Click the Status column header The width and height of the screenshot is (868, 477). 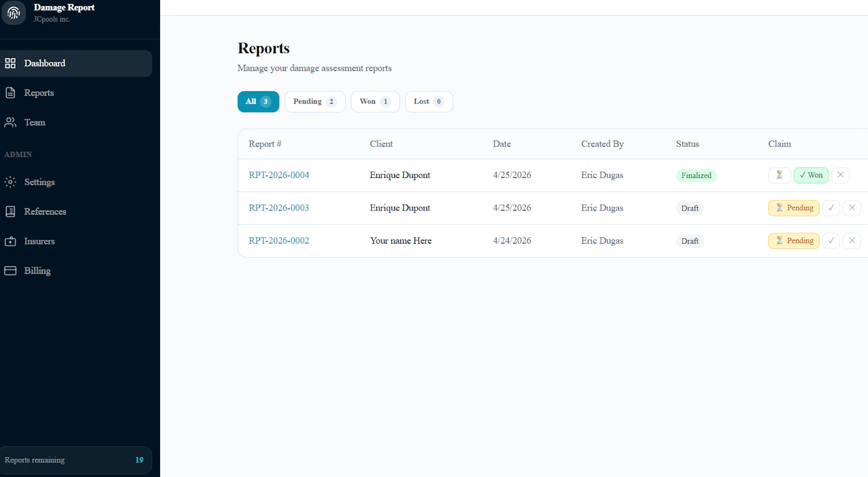pos(687,144)
